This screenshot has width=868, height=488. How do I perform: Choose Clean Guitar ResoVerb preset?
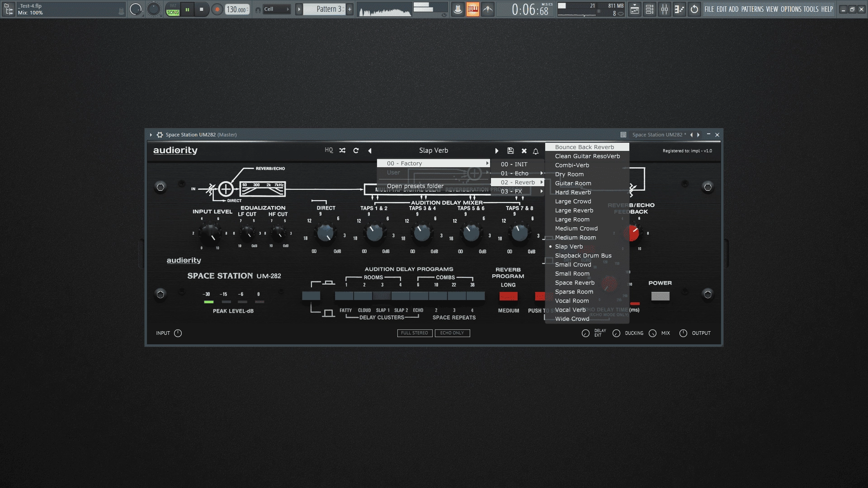[587, 156]
